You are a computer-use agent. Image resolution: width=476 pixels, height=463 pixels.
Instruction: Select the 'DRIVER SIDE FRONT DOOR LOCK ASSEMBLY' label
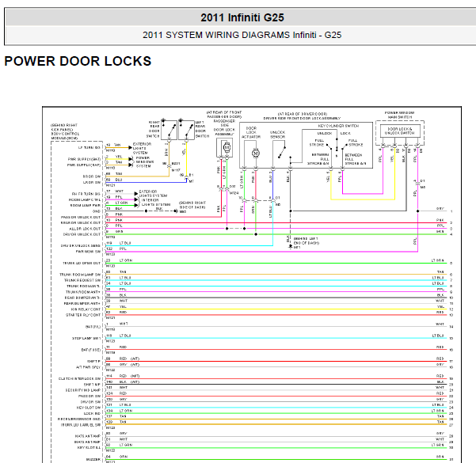coord(302,119)
